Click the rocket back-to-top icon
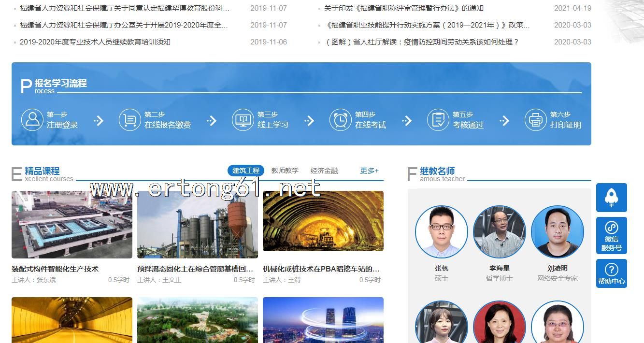The width and height of the screenshot is (644, 343). tap(611, 197)
